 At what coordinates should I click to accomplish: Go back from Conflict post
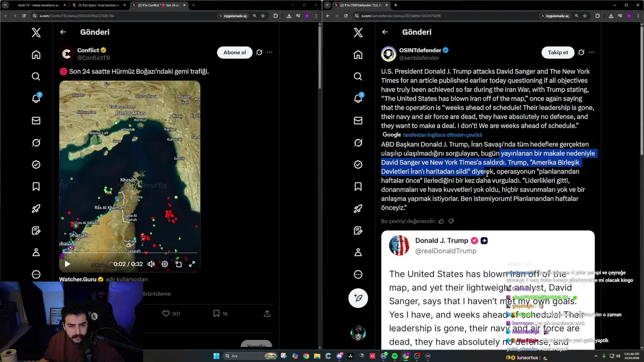pyautogui.click(x=63, y=32)
